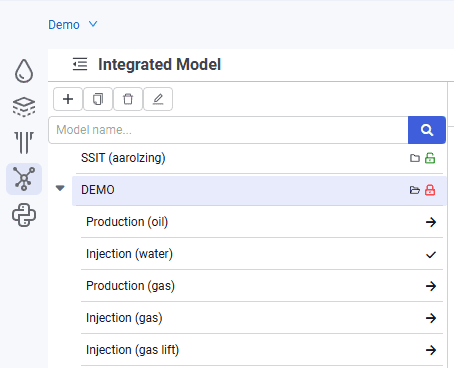Click the arrow beside Injection (gas)
454x368 pixels.
pyautogui.click(x=431, y=318)
